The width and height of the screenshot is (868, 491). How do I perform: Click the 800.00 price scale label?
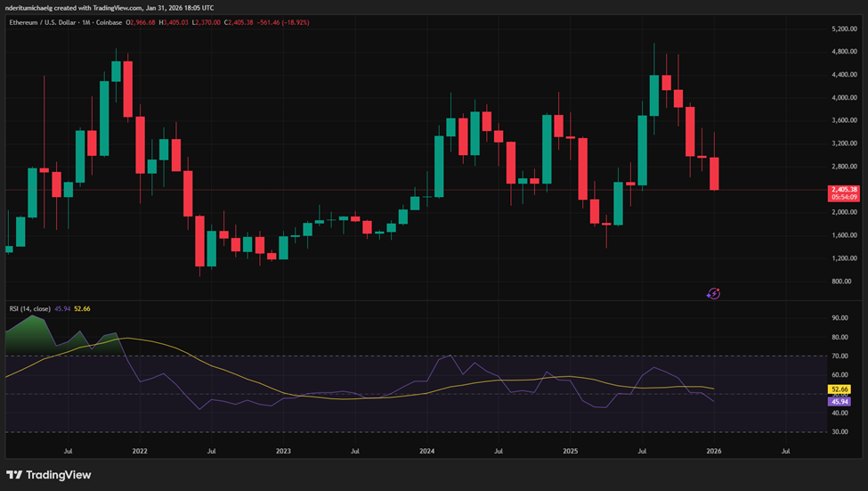[842, 282]
